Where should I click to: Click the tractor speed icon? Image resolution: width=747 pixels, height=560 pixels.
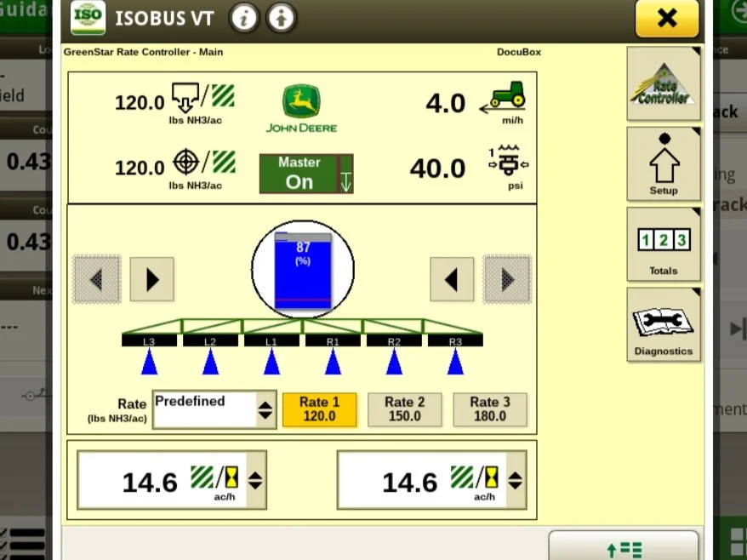click(503, 98)
